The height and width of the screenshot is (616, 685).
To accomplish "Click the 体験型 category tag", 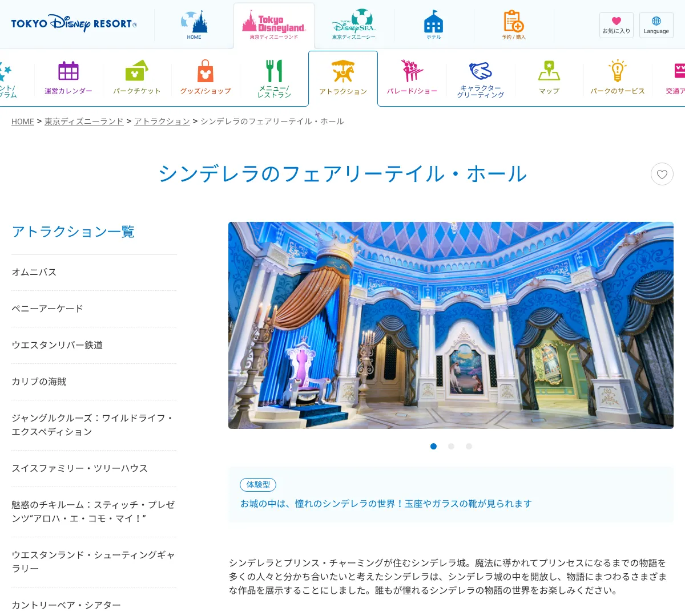I will [258, 485].
